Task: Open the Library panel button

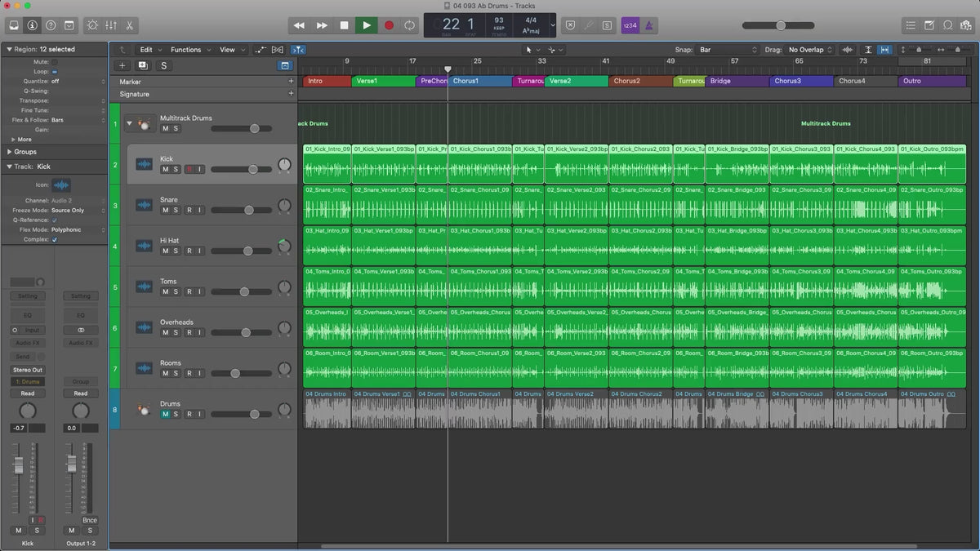Action: 14,25
